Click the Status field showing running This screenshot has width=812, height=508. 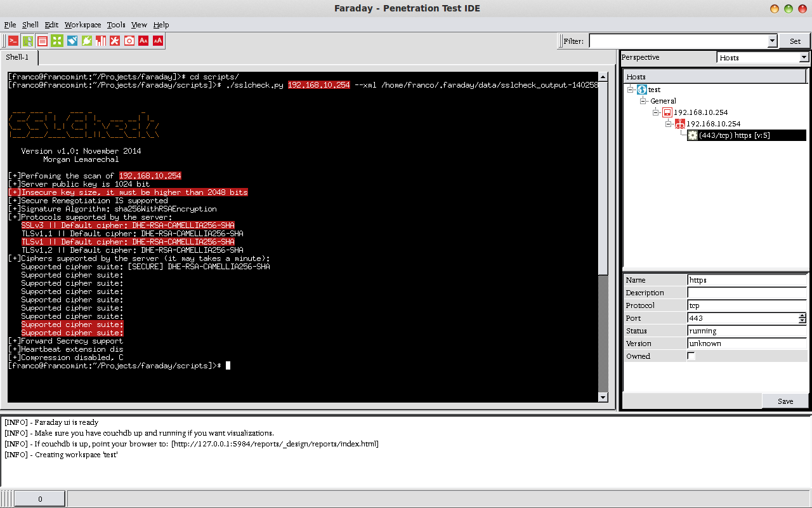(747, 331)
